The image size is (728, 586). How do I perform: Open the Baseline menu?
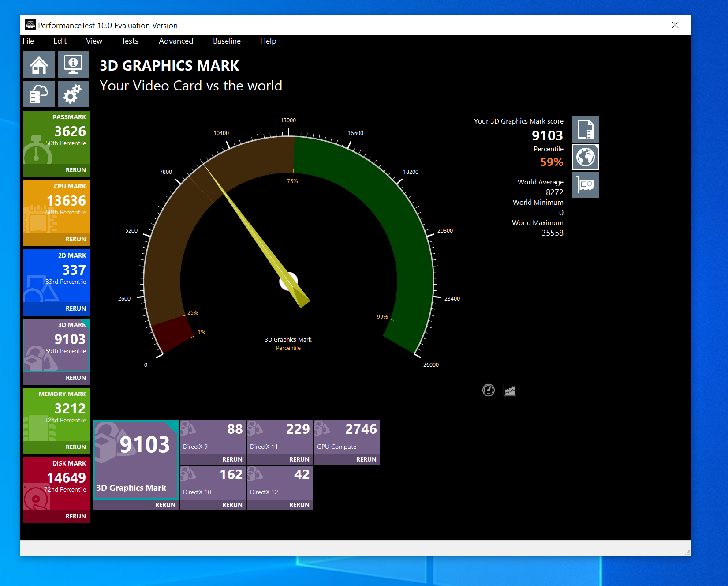[227, 41]
